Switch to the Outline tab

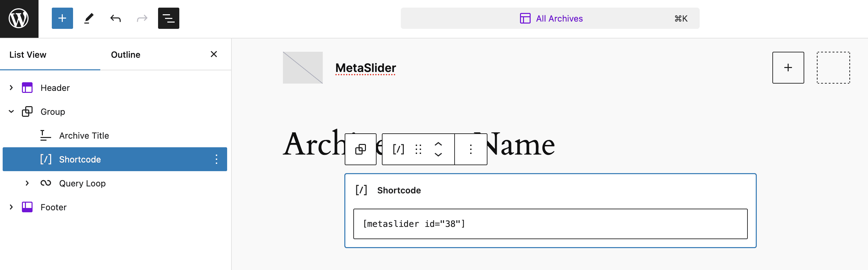125,54
